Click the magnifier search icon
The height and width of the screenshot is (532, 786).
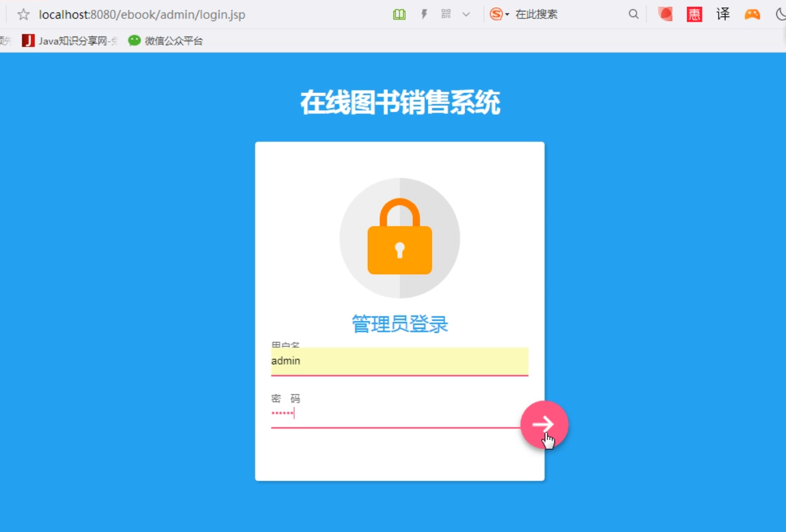click(633, 14)
